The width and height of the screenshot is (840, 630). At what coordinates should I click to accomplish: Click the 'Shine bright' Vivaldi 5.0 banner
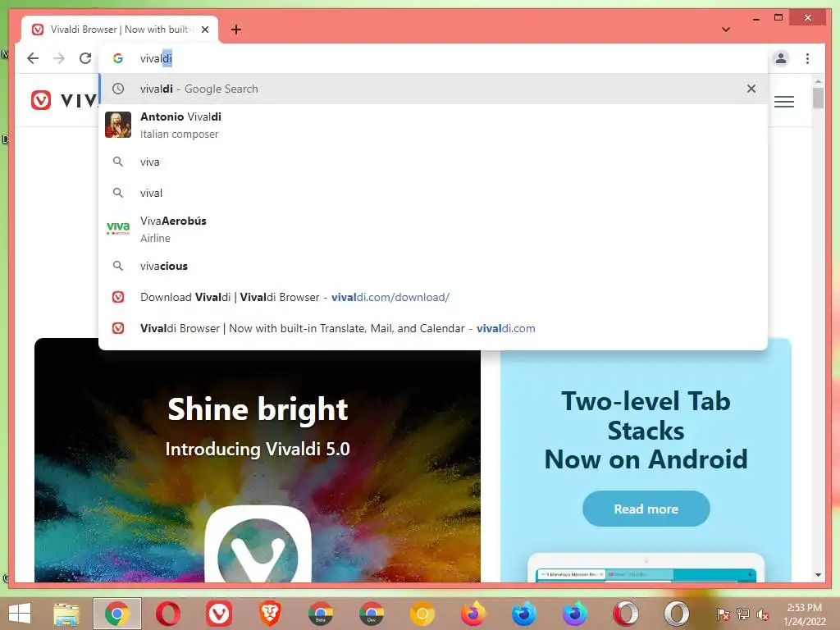257,466
